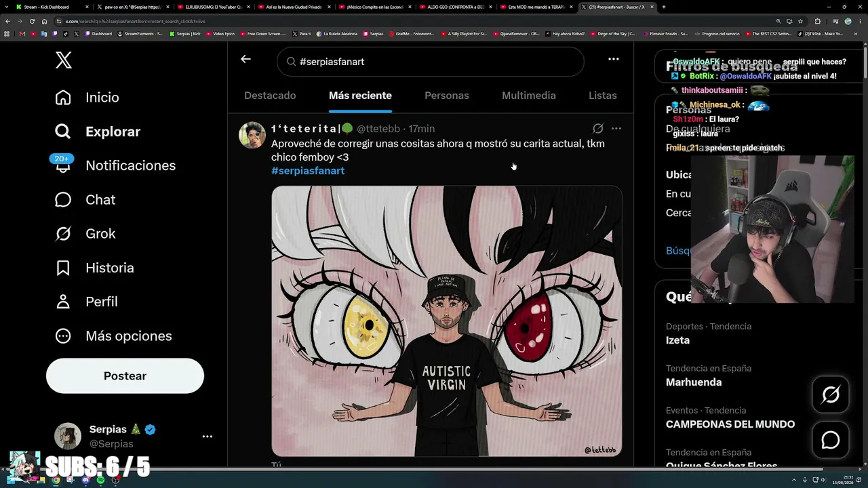Click the post's 17min timestamp

pos(422,129)
